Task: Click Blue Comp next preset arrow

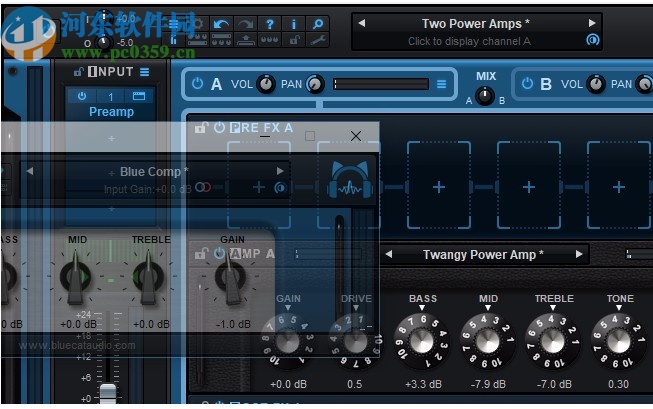Action: coord(280,171)
